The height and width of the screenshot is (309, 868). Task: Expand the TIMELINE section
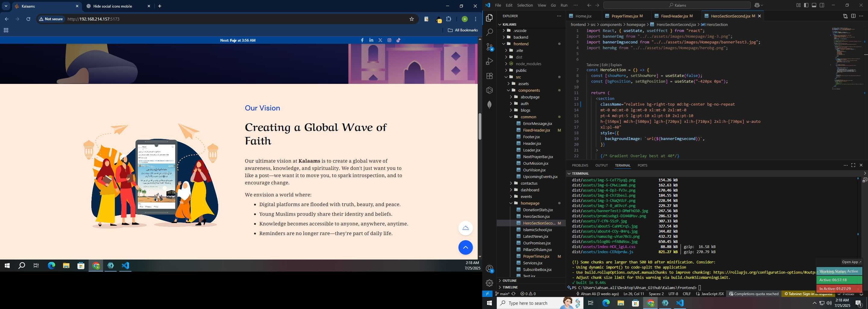point(510,287)
